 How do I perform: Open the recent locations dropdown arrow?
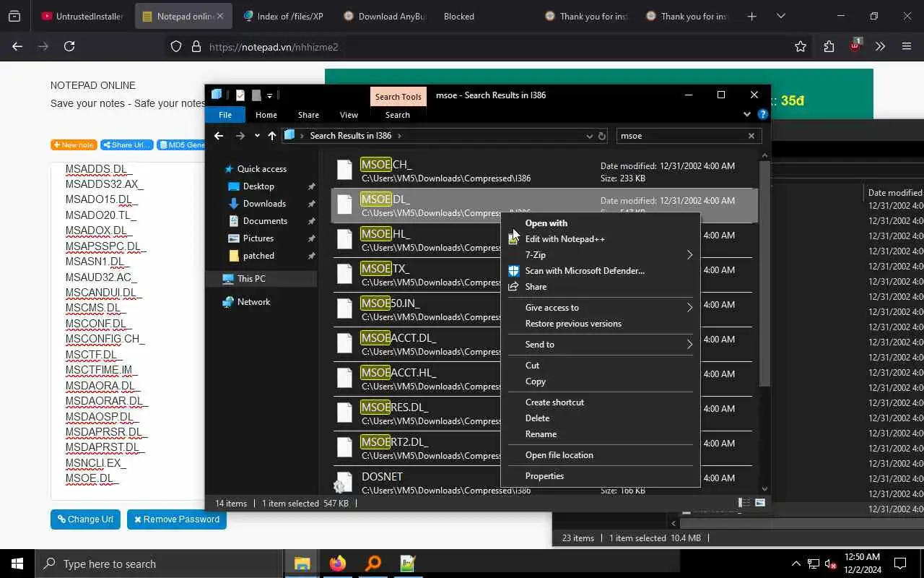(258, 136)
